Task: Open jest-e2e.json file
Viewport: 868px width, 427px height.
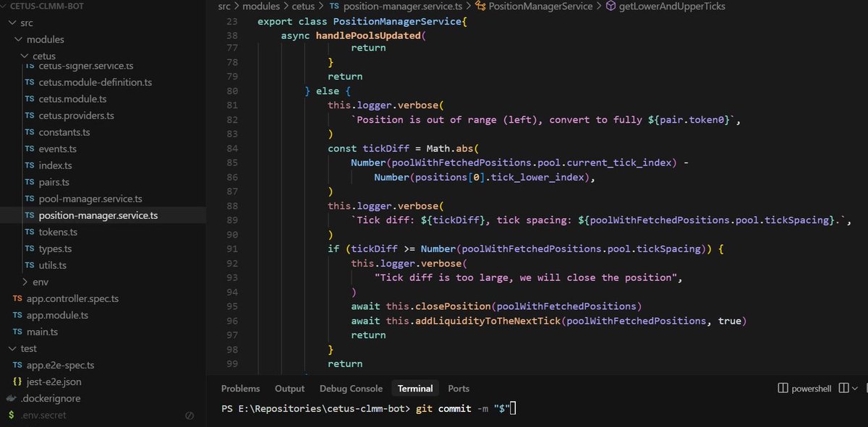Action: point(54,381)
